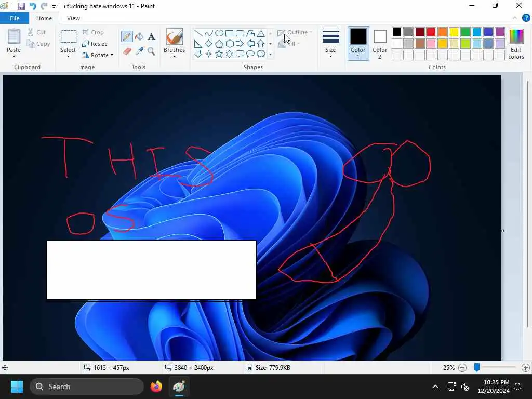Click the Cut button
The width and height of the screenshot is (532, 399).
click(37, 32)
